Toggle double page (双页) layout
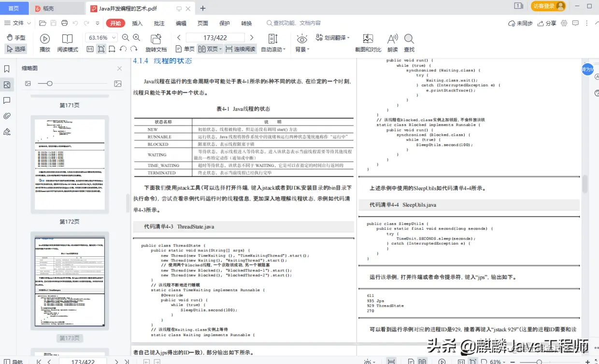 click(210, 49)
